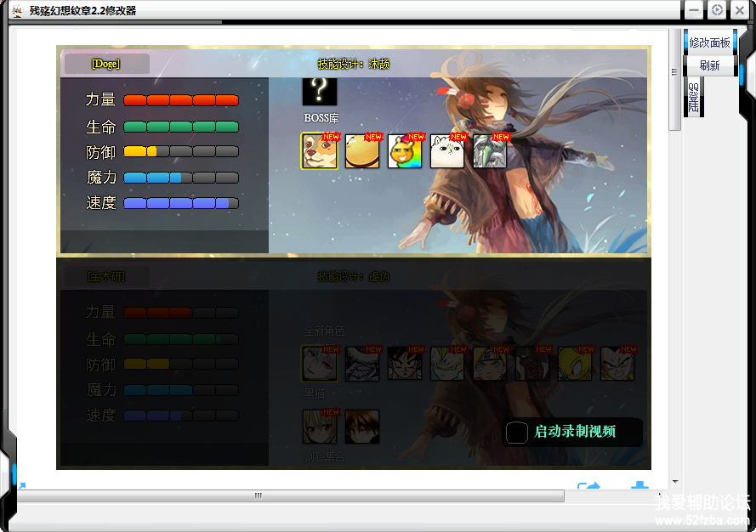The width and height of the screenshot is (756, 532).
Task: Select the Naruto headband avatar
Action: (490, 364)
